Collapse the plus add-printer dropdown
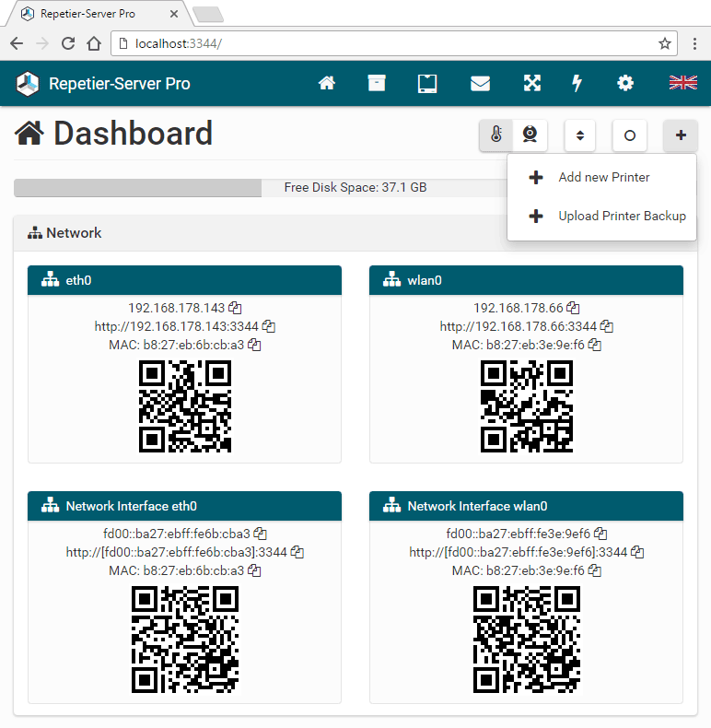The width and height of the screenshot is (711, 728). 681,135
